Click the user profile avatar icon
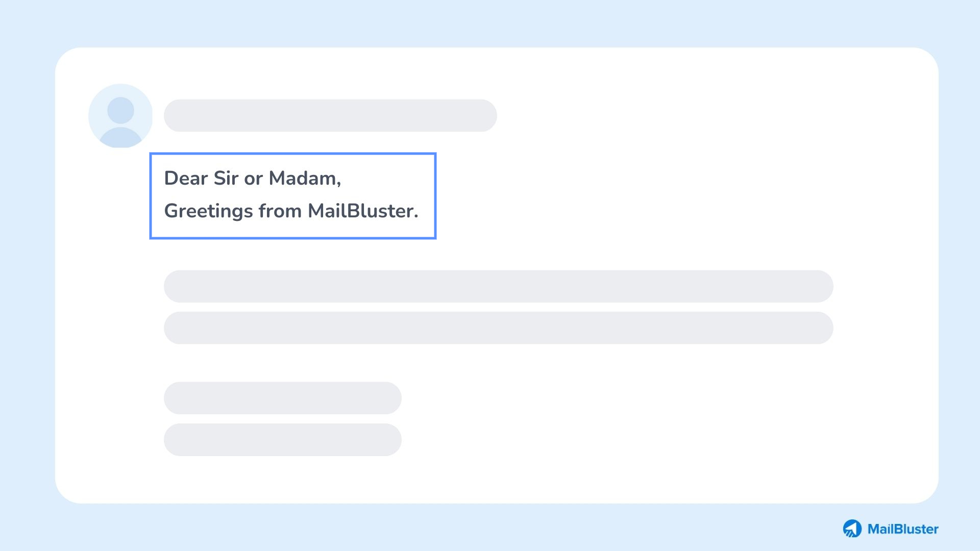Viewport: 980px width, 551px height. click(120, 116)
